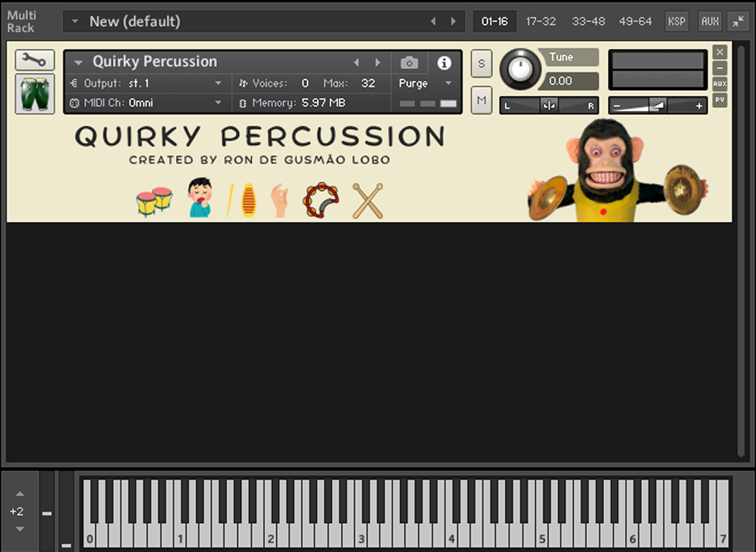Switch to rack page 17-32
Screen dimensions: 756x552
[541, 21]
